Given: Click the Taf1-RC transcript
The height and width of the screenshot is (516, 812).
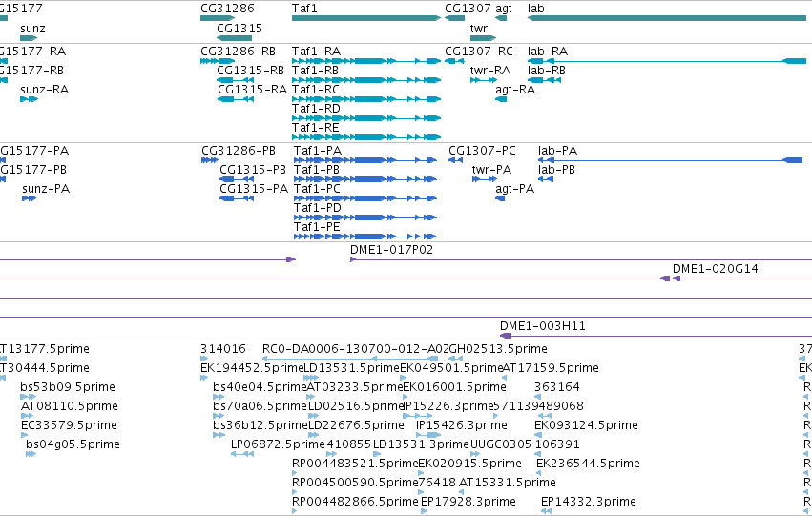Looking at the screenshot, I should pos(366,99).
